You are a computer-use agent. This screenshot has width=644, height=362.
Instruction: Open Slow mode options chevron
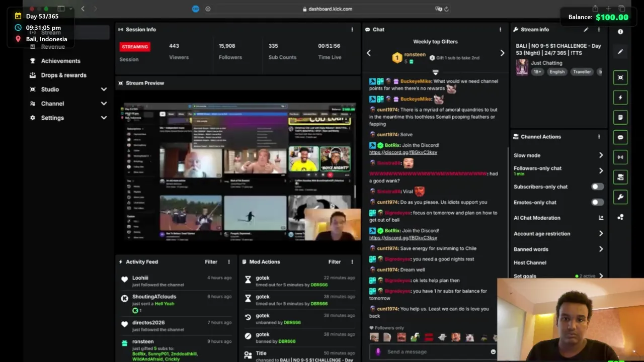click(601, 156)
